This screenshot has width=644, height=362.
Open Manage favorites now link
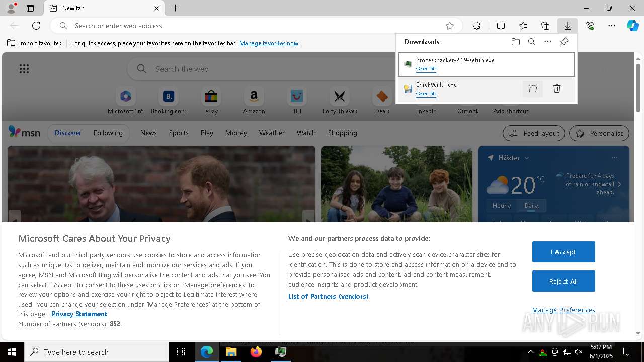pos(269,43)
